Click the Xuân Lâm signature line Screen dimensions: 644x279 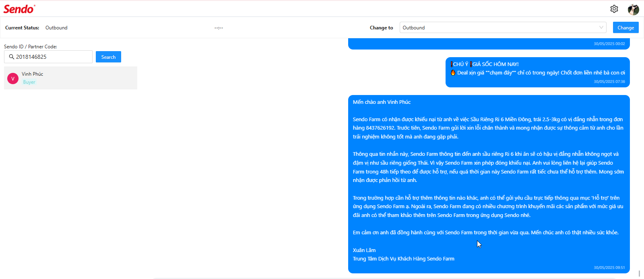[364, 250]
